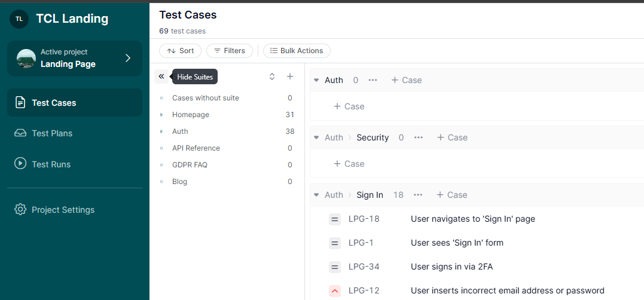The image size is (644, 300).
Task: Click the LPG-12 case ID
Action: tap(364, 291)
